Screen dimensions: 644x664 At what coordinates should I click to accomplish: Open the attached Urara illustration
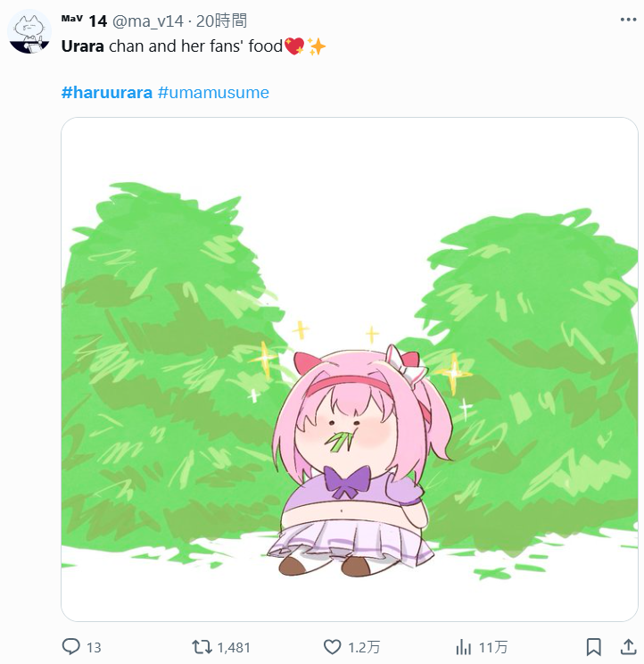[x=350, y=369]
